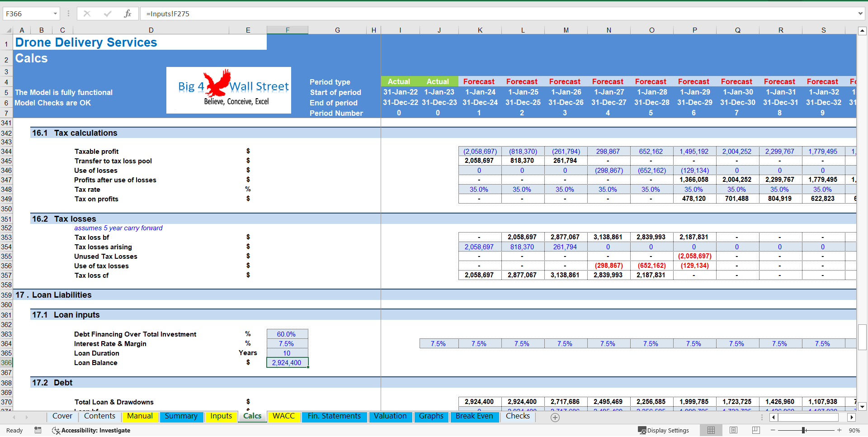Click the zoom slider handle
The height and width of the screenshot is (437, 868).
804,430
